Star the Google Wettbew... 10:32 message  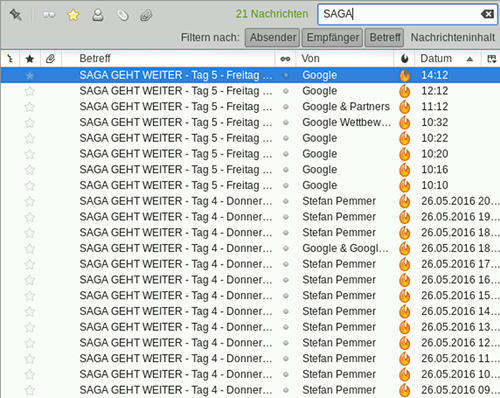pos(30,123)
